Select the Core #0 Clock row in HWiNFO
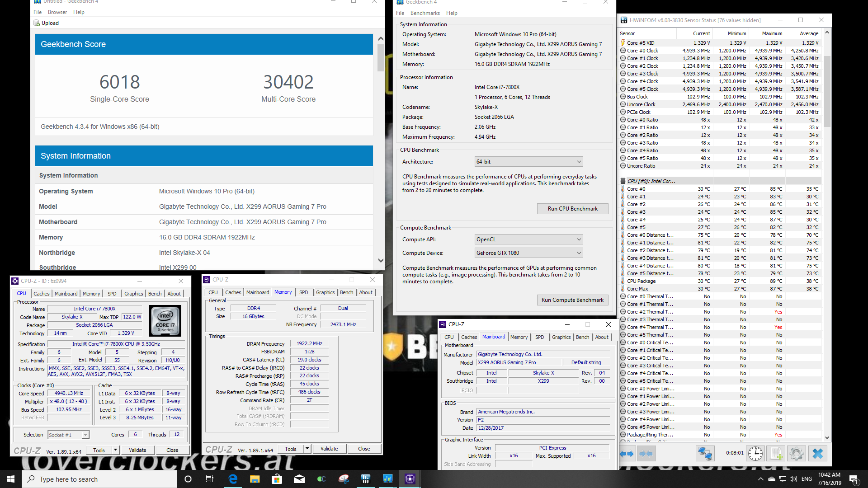Viewport: 868px width, 488px height. tap(720, 51)
